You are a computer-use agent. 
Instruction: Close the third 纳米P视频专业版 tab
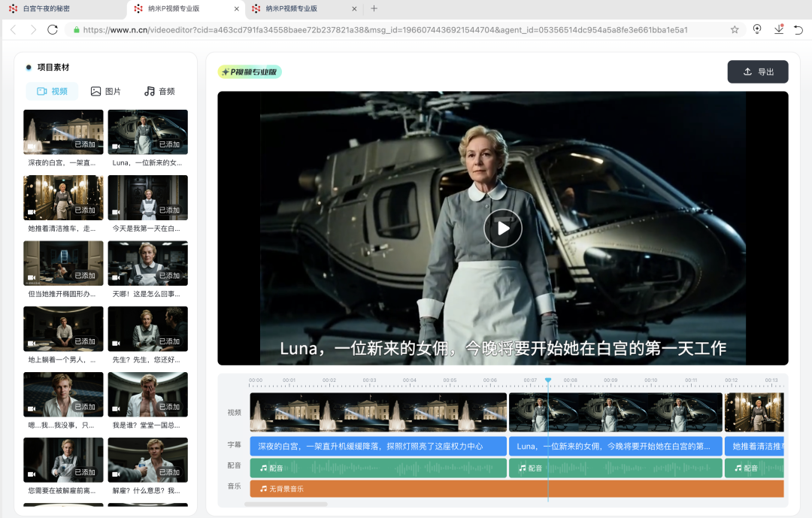click(x=354, y=9)
